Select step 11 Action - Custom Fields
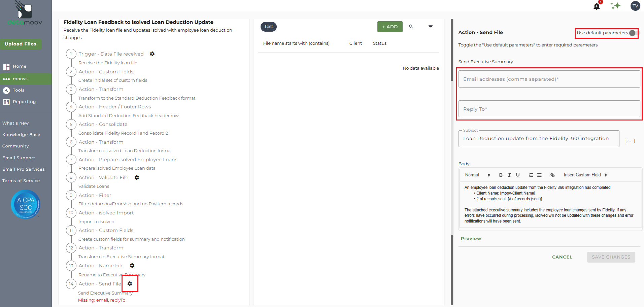Viewport: 644px width, 307px height. [x=106, y=230]
